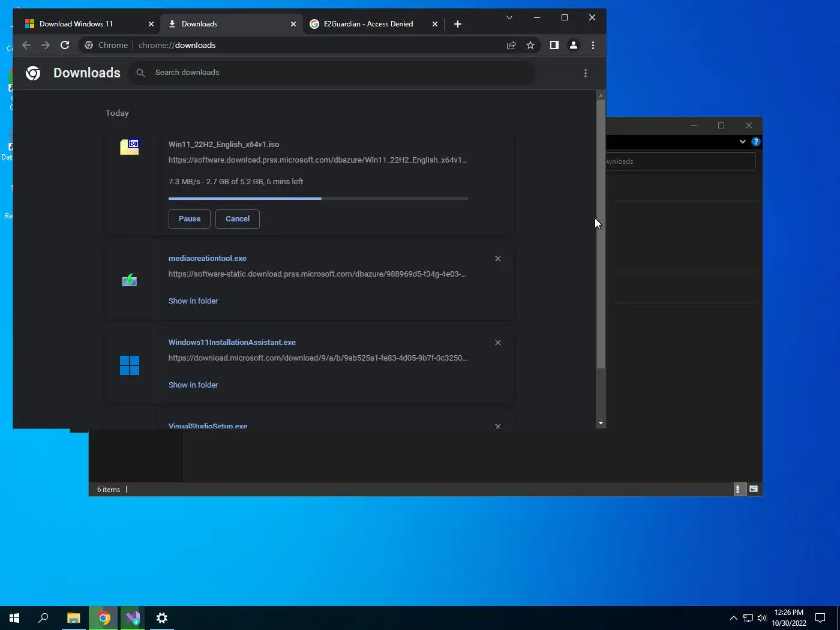This screenshot has width=840, height=630.
Task: Click Chrome's forward navigation arrow
Action: click(x=46, y=45)
